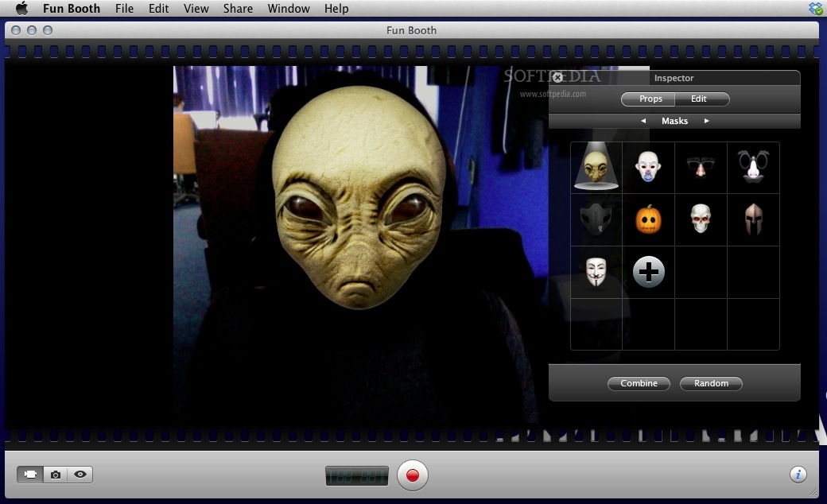This screenshot has height=504, width=827.
Task: Click the Combine button
Action: pos(639,383)
